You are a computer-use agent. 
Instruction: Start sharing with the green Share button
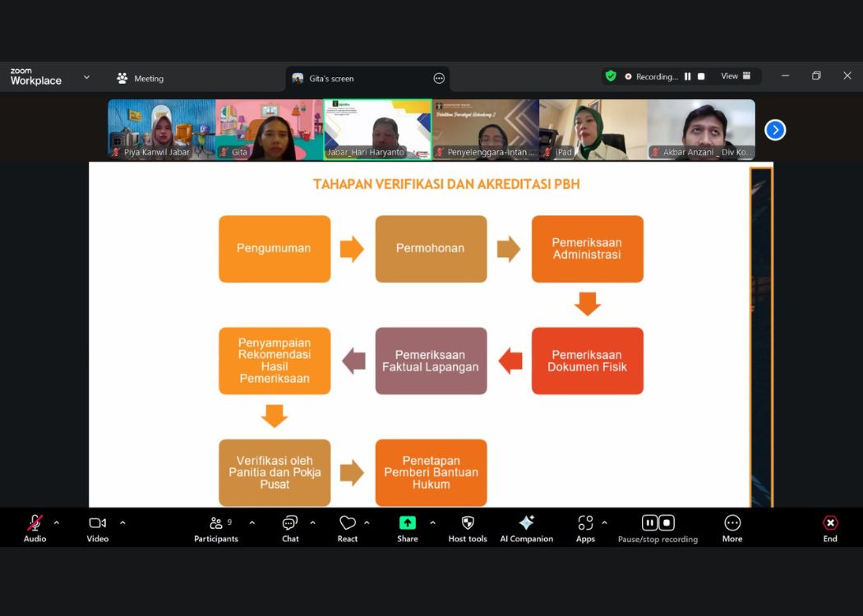pos(408,528)
